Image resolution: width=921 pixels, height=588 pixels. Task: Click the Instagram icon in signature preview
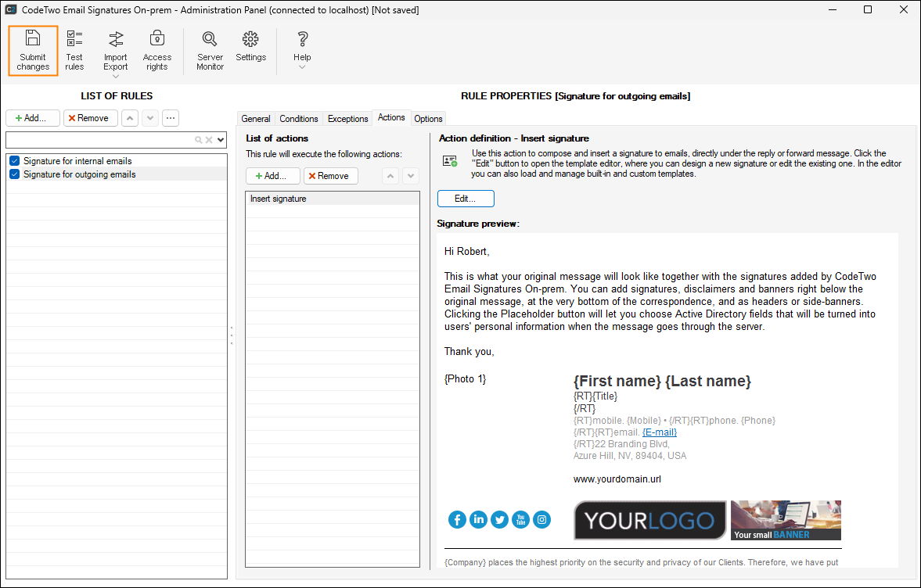pos(541,520)
